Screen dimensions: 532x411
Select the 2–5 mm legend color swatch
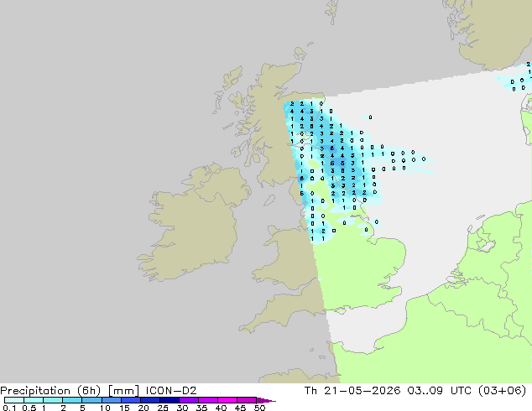pyautogui.click(x=72, y=400)
